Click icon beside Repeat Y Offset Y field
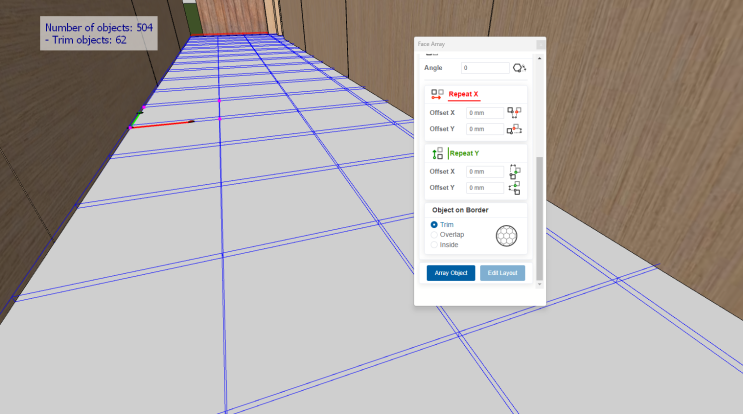This screenshot has width=743, height=414. tap(514, 188)
